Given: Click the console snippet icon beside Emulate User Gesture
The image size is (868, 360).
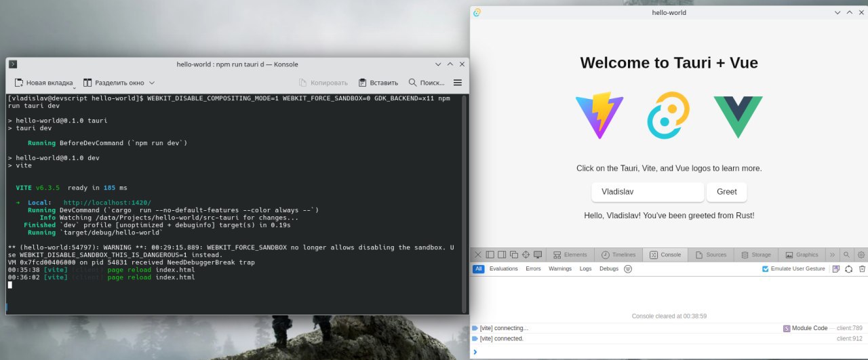Looking at the screenshot, I should (836, 268).
